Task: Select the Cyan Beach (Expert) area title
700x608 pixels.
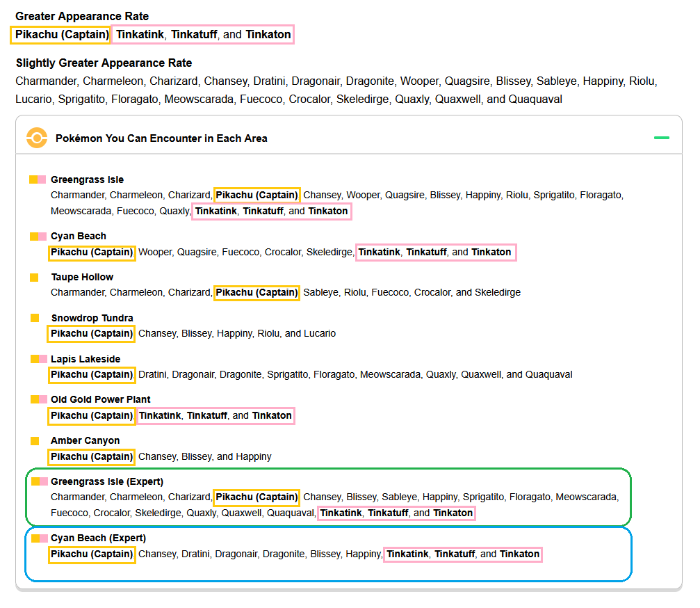Action: 98,538
